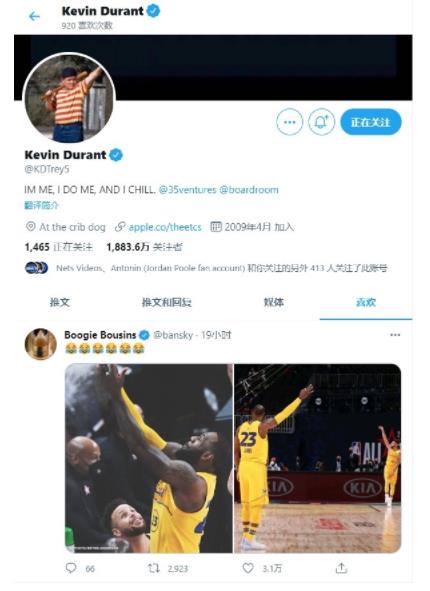The width and height of the screenshot is (430, 591).
Task: Click the retweet icon
Action: 154,568
